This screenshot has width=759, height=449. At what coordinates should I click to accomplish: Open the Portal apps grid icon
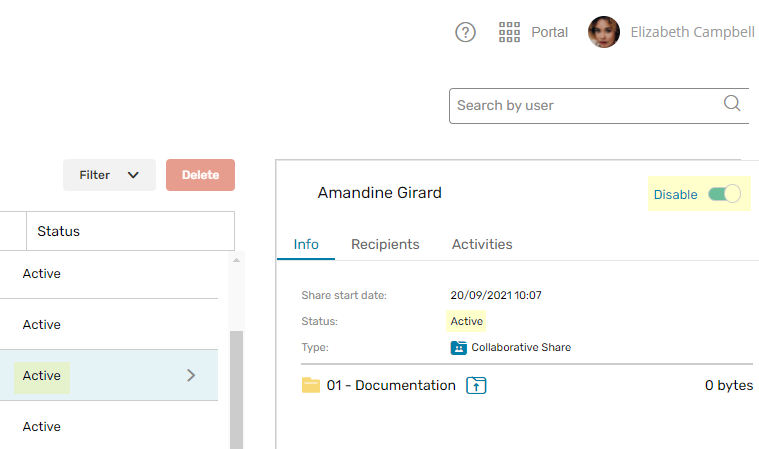509,32
